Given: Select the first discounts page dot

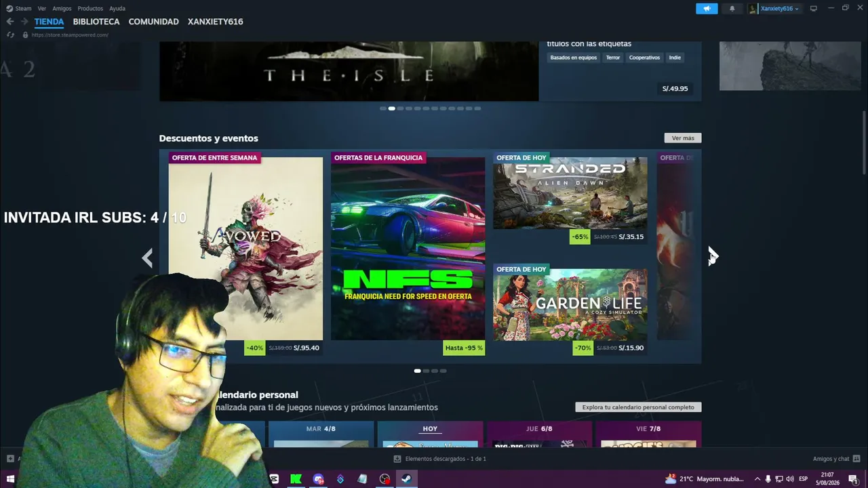Looking at the screenshot, I should coord(417,371).
